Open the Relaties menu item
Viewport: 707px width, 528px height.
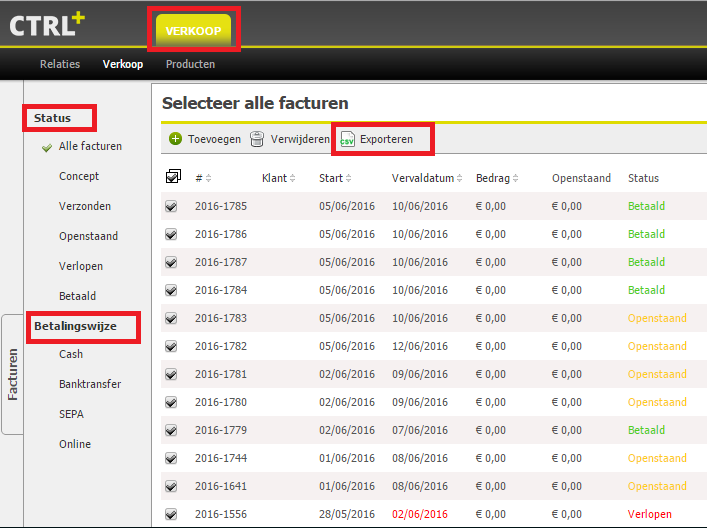click(x=60, y=64)
